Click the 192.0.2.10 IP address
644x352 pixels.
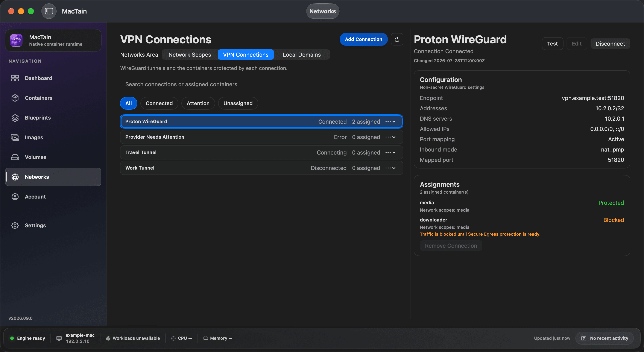pos(77,341)
